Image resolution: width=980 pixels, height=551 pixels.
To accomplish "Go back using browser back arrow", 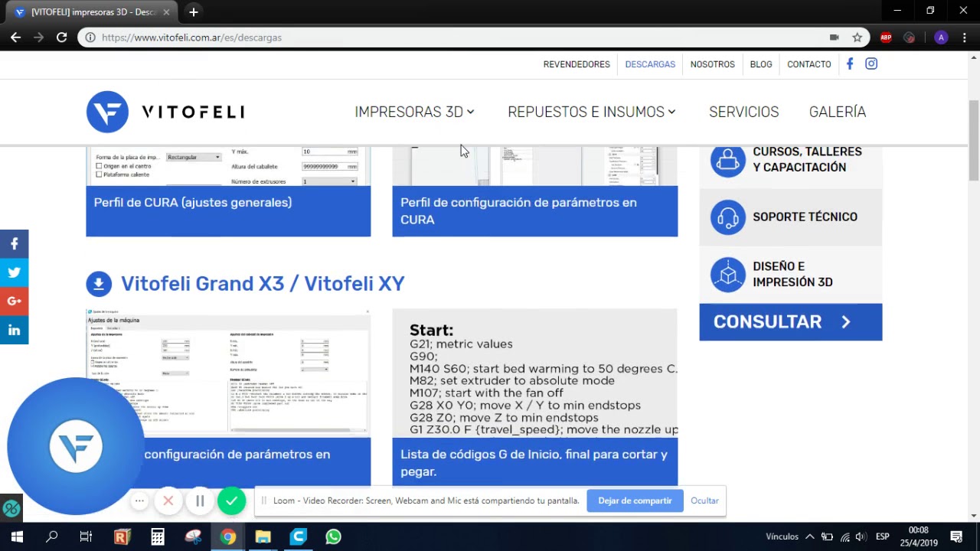I will click(15, 37).
